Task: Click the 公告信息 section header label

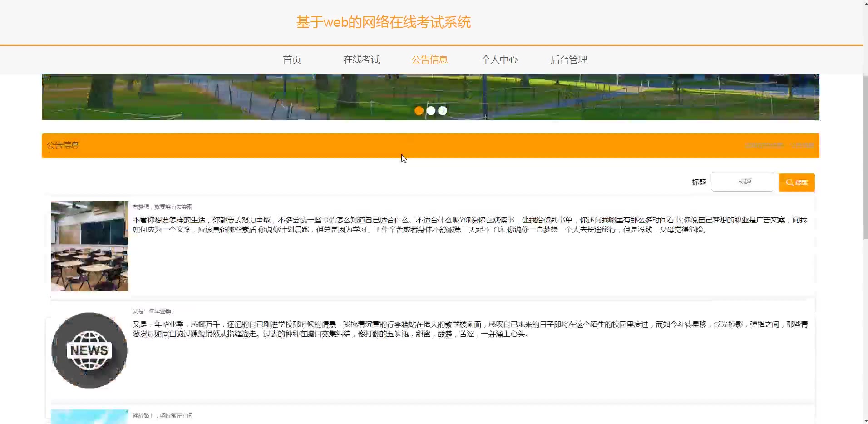Action: coord(63,145)
